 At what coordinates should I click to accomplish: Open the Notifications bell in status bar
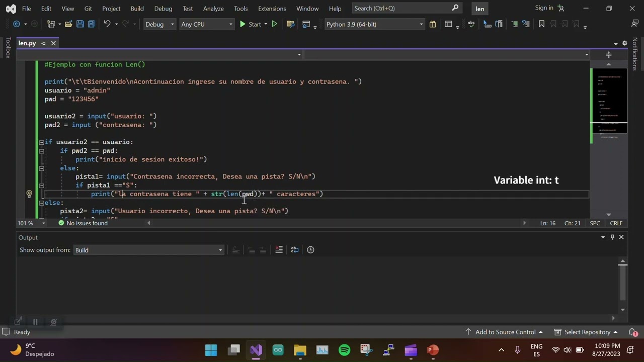coord(633,332)
